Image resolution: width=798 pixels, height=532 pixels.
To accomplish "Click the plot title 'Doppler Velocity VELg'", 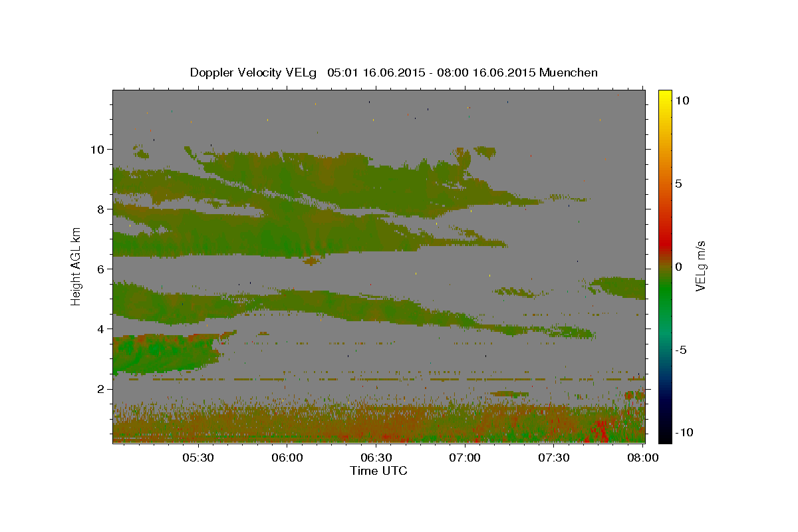I will (253, 72).
